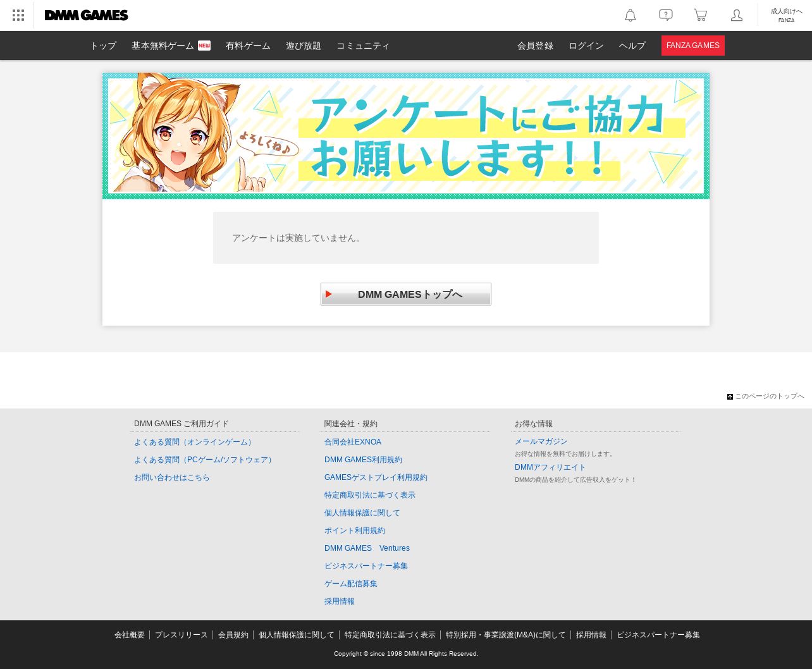Click 採用情報 in the bottom bar

pyautogui.click(x=591, y=635)
